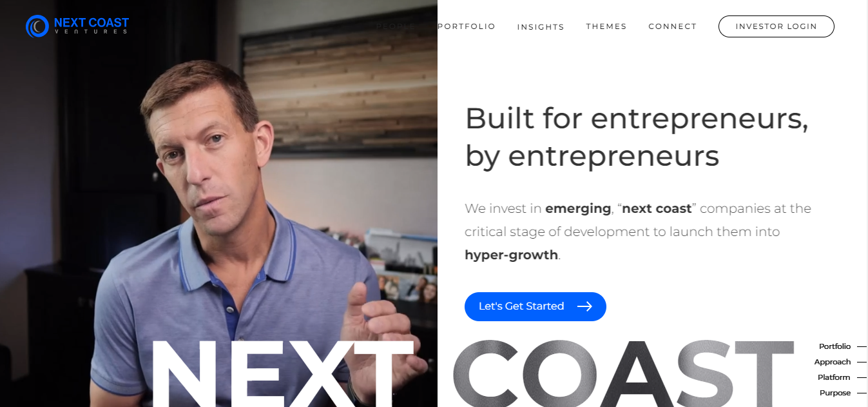Click the arrow icon in Let's Get Started
868x407 pixels.
pyautogui.click(x=584, y=306)
